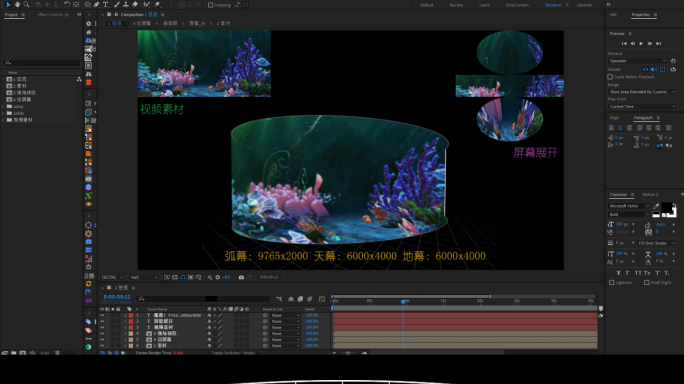Screen dimensions: 684x384
Task: Jump to last frame in Preview
Action: click(x=659, y=43)
